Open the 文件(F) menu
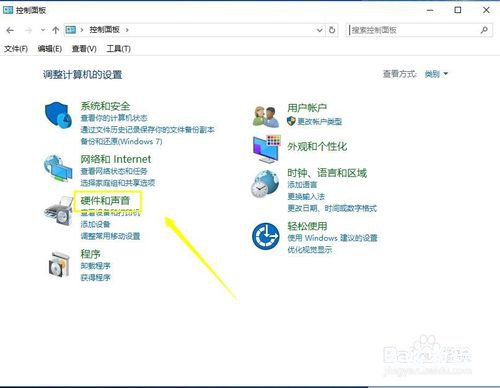The image size is (500, 388). click(16, 49)
